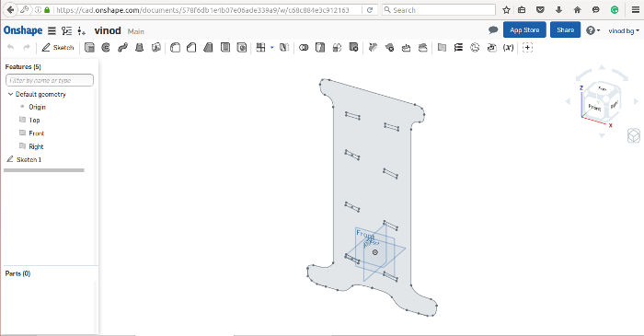The image size is (644, 336).
Task: Select the Hole tool
Action: 242,48
